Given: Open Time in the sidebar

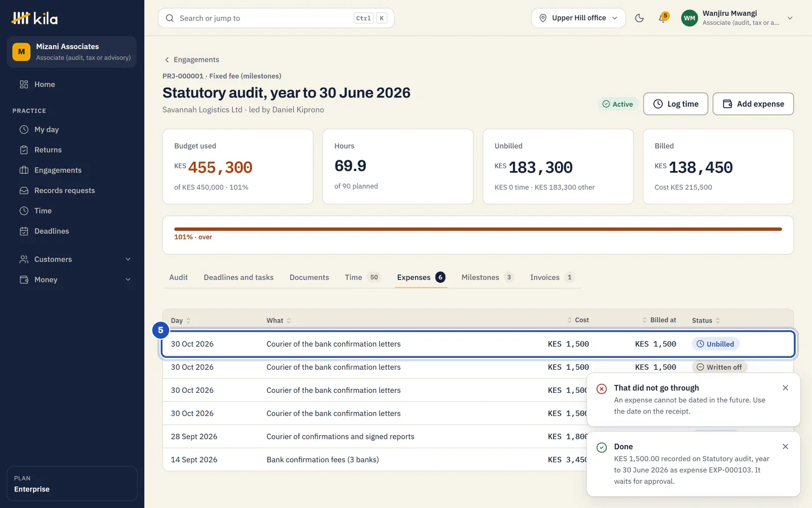Looking at the screenshot, I should (72, 211).
